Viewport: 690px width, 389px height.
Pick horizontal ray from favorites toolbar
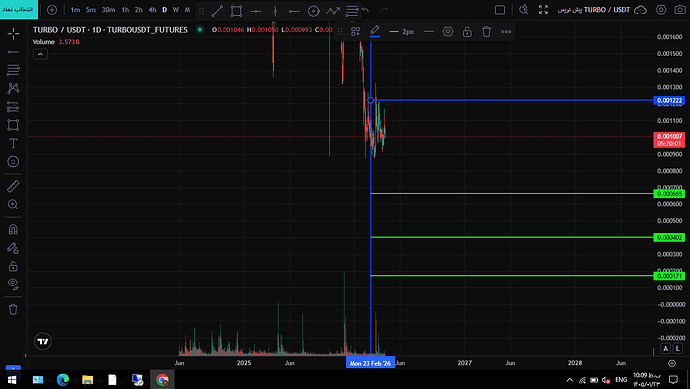pyautogui.click(x=294, y=11)
